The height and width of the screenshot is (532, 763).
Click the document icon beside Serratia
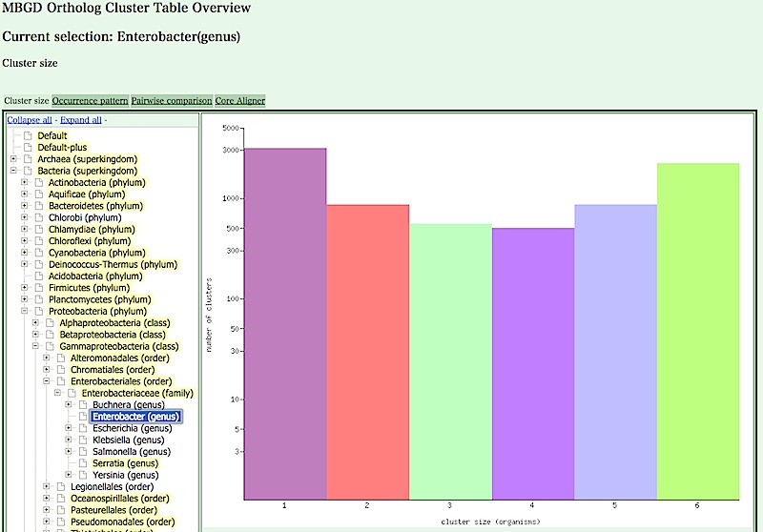(82, 462)
